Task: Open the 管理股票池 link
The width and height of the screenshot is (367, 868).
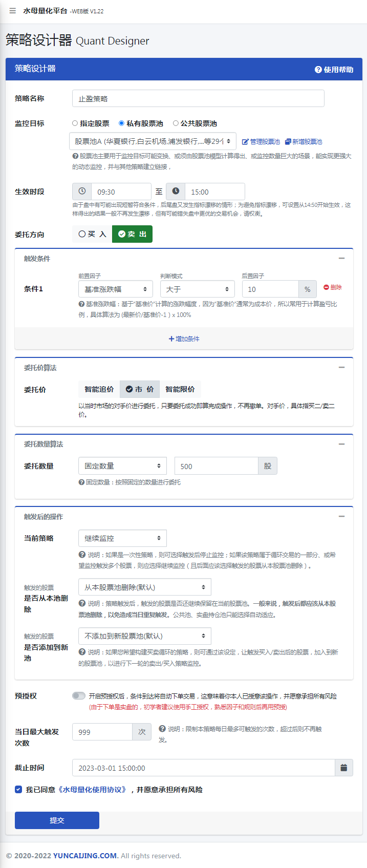Action: tap(261, 142)
